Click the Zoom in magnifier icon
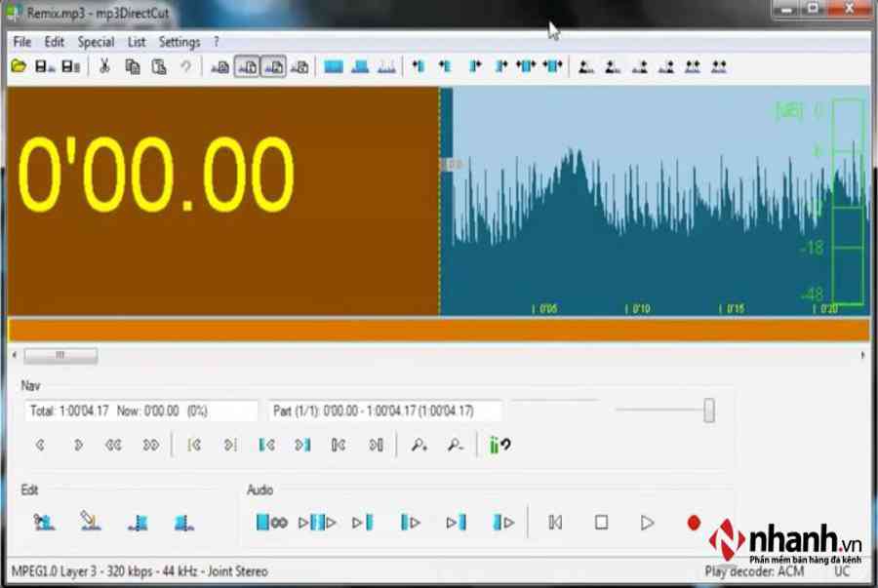 (x=419, y=445)
